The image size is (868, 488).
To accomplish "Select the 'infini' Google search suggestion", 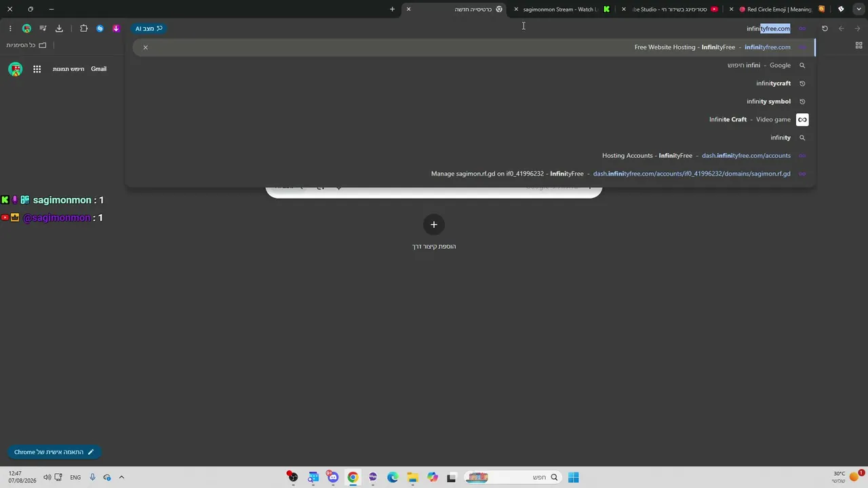I will 473,65.
